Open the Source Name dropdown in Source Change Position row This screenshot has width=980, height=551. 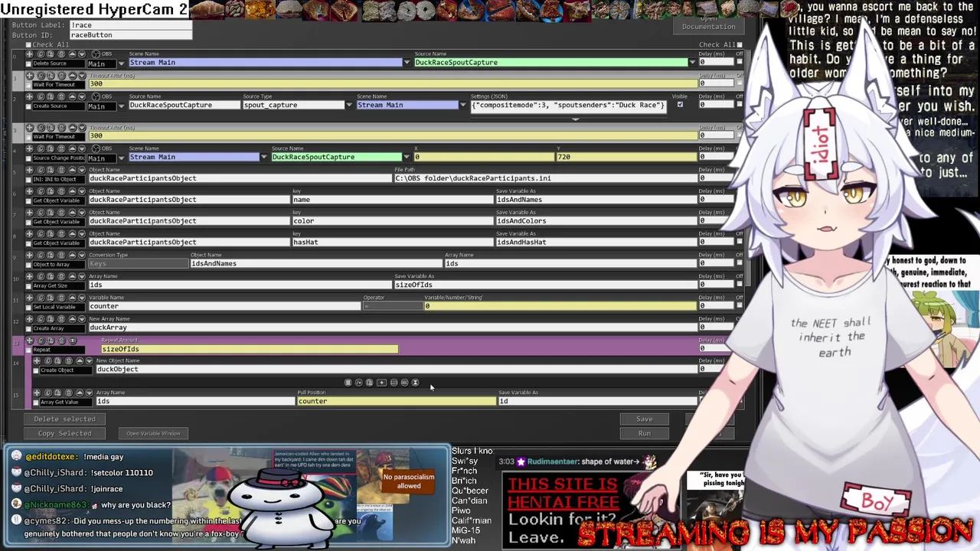(407, 157)
